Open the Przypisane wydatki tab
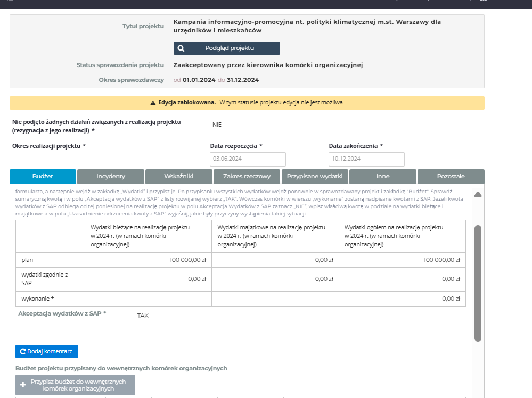Image resolution: width=532 pixels, height=398 pixels. [315, 176]
